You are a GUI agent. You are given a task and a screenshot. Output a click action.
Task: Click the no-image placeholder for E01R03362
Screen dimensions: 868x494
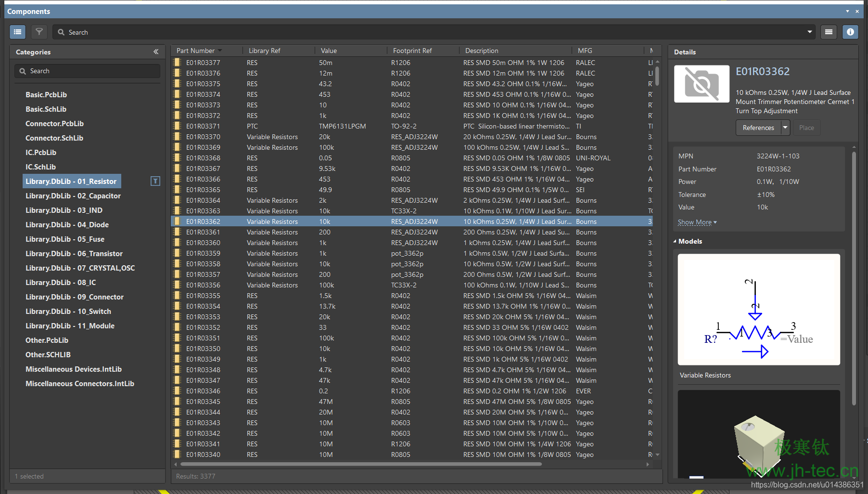click(x=702, y=84)
